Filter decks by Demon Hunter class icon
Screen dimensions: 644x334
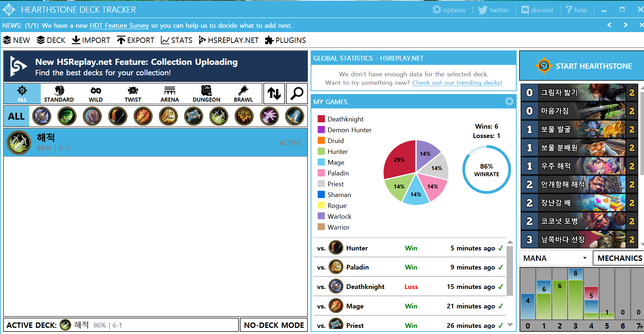[67, 116]
